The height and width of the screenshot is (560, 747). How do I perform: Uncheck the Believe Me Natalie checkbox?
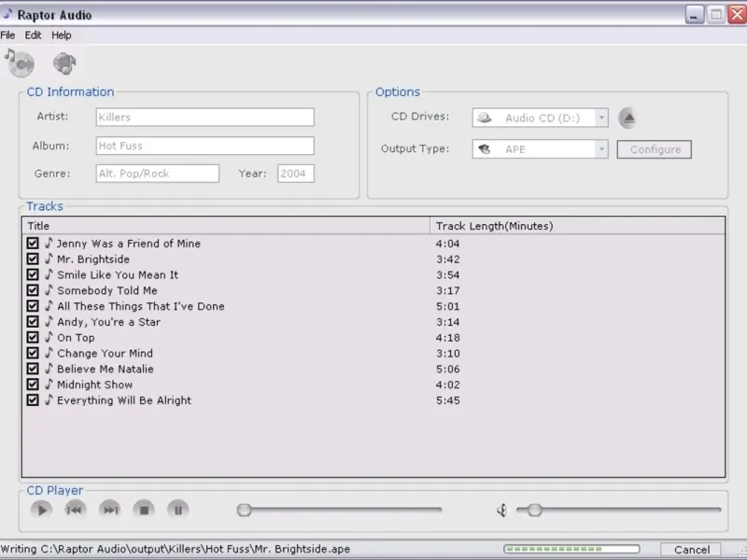click(33, 369)
